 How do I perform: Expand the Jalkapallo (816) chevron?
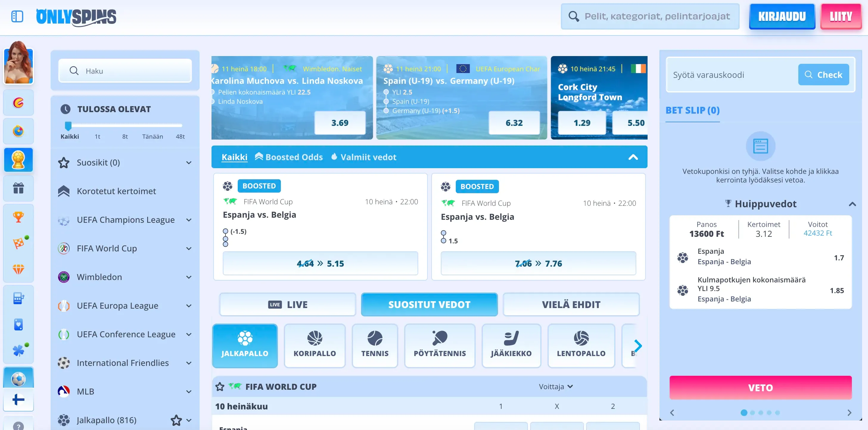tap(189, 420)
